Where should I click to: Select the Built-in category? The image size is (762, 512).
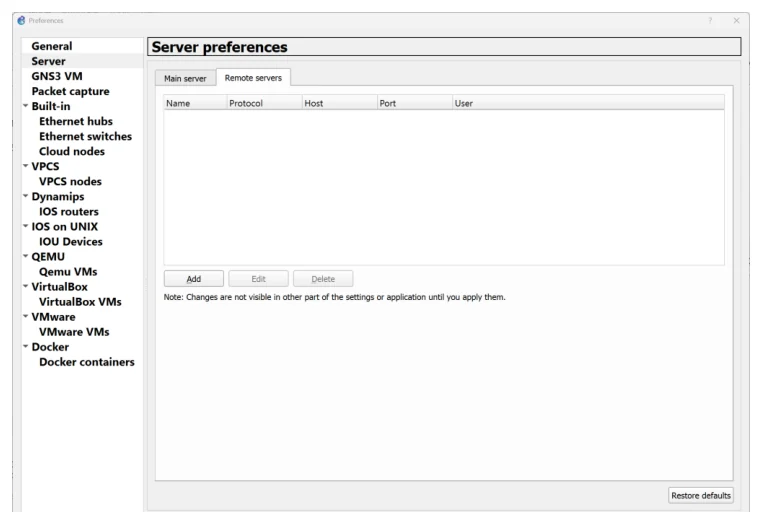point(51,106)
